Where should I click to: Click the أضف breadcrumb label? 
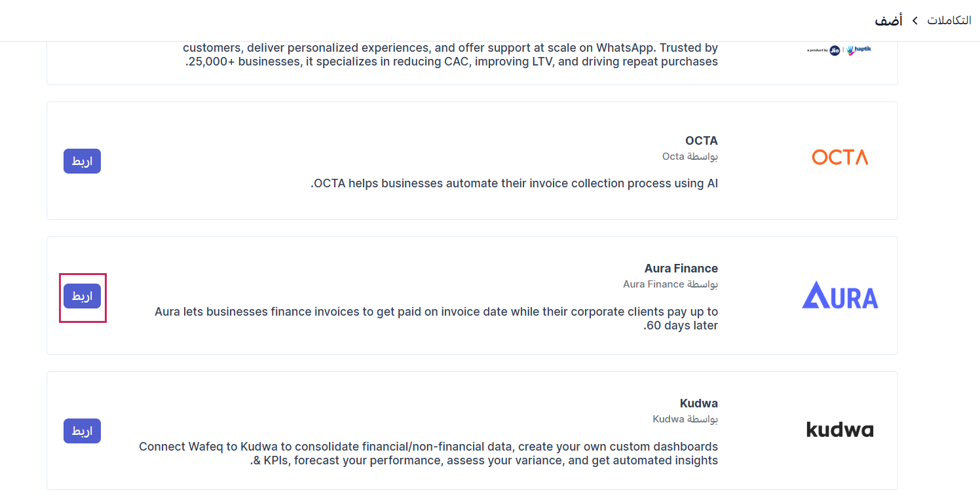(x=889, y=20)
